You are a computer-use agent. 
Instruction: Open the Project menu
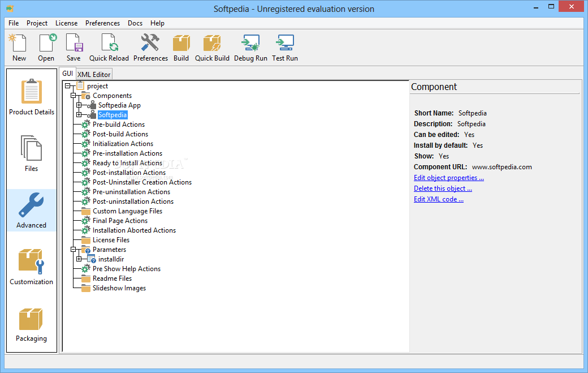tap(37, 23)
